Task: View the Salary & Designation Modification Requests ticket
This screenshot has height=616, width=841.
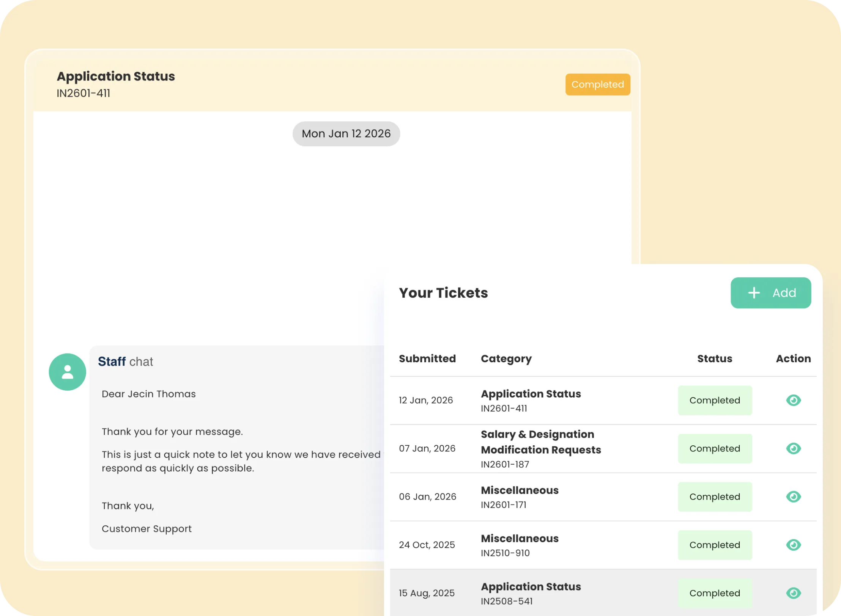Action: (x=794, y=448)
